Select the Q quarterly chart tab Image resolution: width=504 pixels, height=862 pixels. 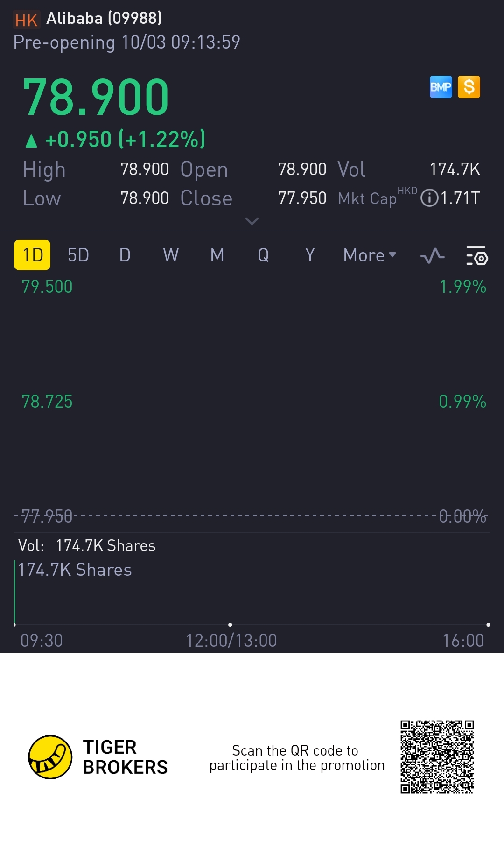(263, 255)
